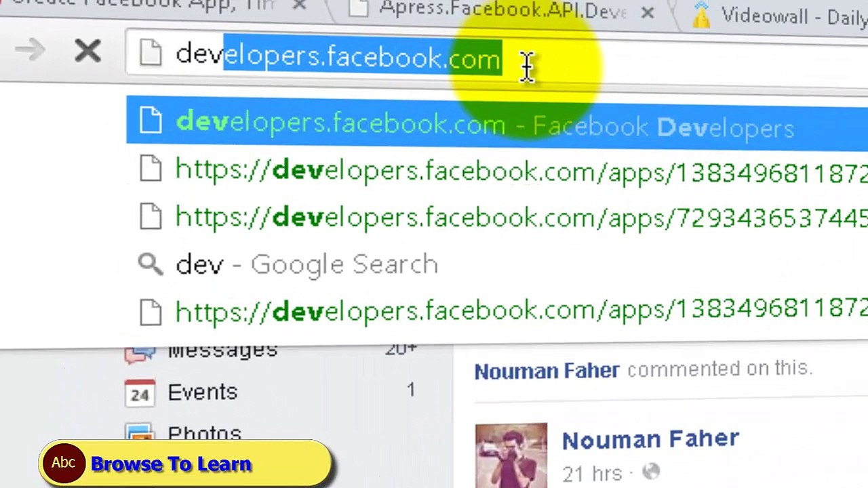Choose the last developers.facebook.com apps suggestion
868x488 pixels.
click(497, 310)
